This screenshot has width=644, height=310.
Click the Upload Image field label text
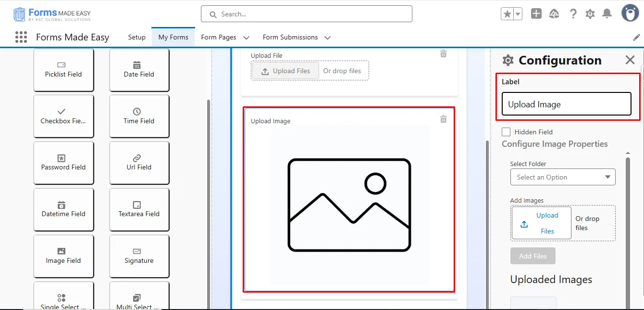pyautogui.click(x=271, y=121)
